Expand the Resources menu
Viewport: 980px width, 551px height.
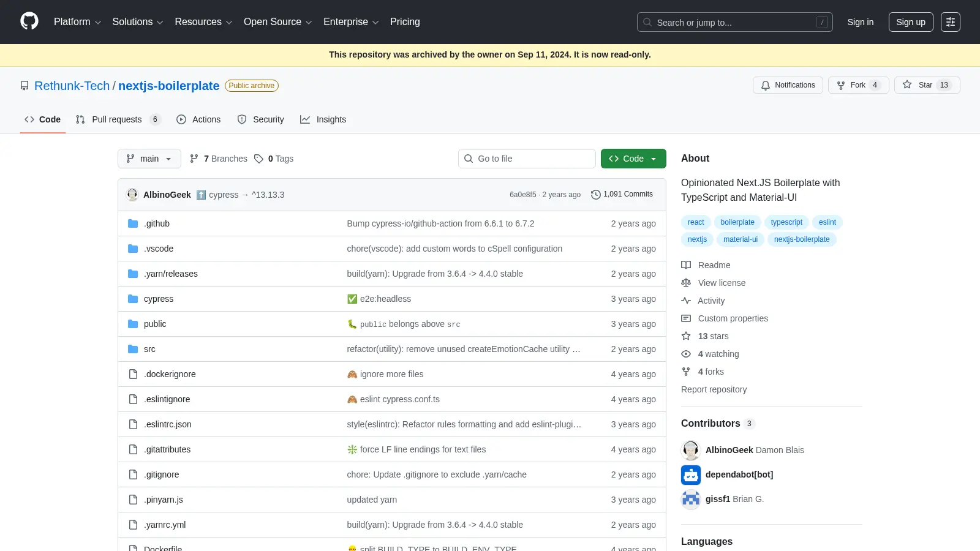pyautogui.click(x=203, y=22)
